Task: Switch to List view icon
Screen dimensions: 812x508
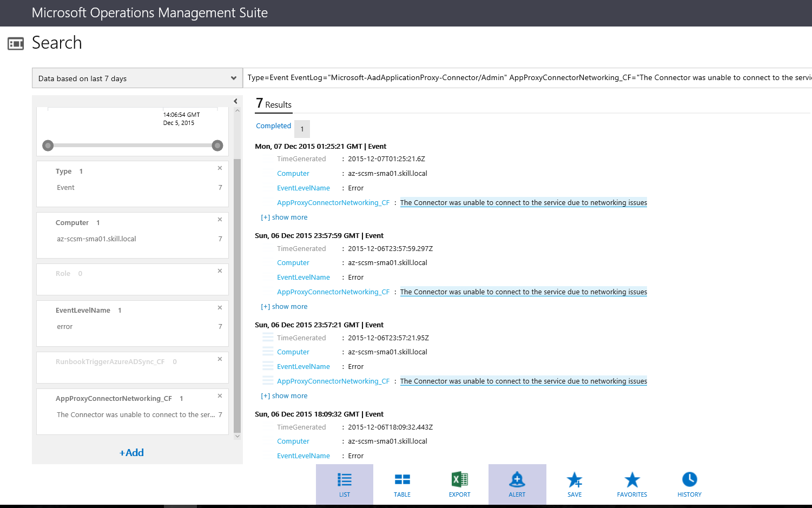Action: 345,480
